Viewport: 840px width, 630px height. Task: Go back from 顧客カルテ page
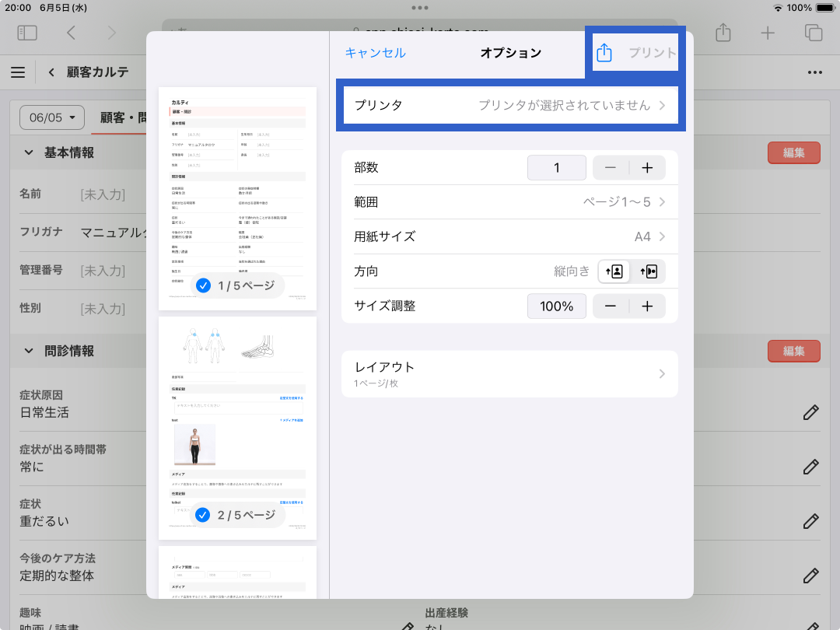(51, 72)
